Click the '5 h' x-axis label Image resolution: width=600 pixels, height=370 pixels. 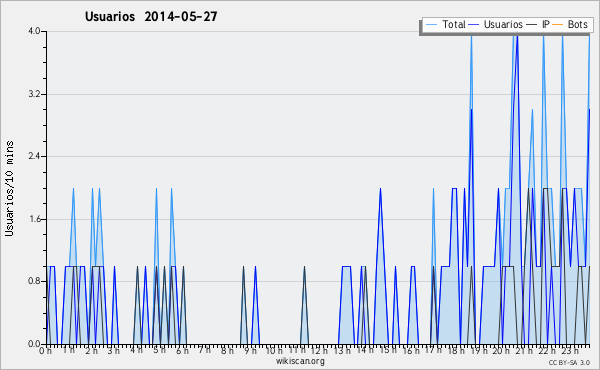click(x=160, y=350)
